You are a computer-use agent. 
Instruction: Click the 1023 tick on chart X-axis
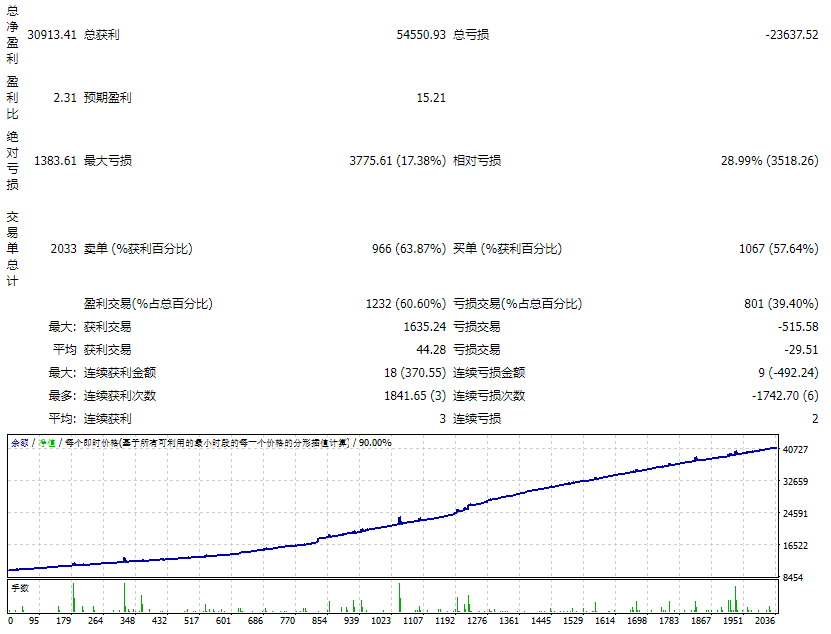coord(383,621)
